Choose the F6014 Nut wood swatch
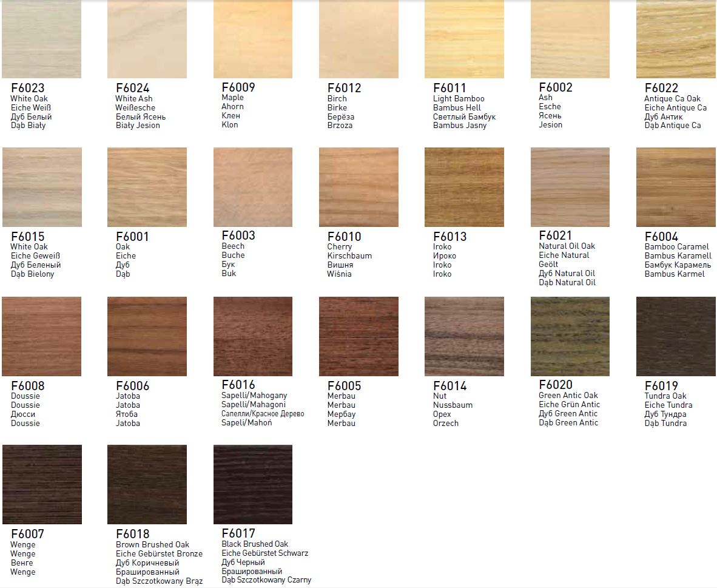 pyautogui.click(x=464, y=336)
